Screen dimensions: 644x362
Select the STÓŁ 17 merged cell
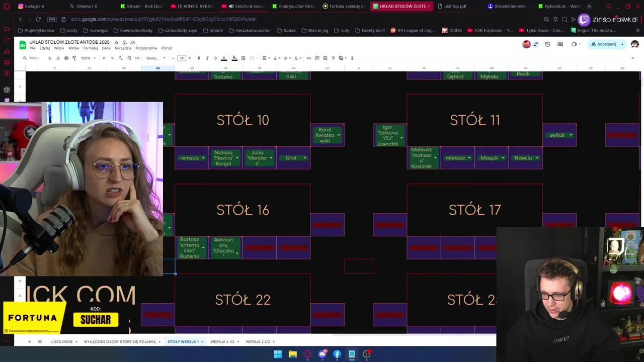[x=474, y=210]
